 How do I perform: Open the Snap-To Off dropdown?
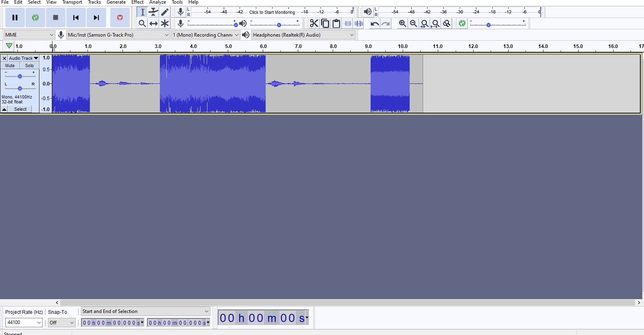click(61, 322)
